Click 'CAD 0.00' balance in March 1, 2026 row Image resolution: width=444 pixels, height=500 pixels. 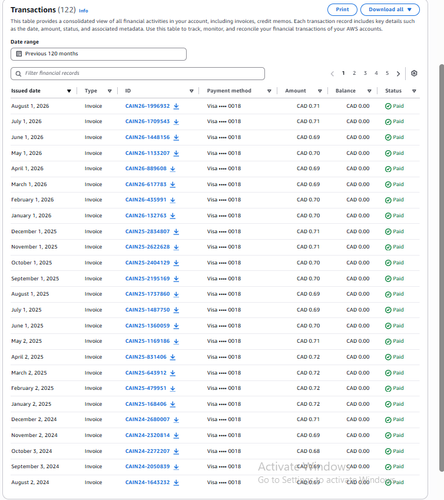[x=358, y=184]
